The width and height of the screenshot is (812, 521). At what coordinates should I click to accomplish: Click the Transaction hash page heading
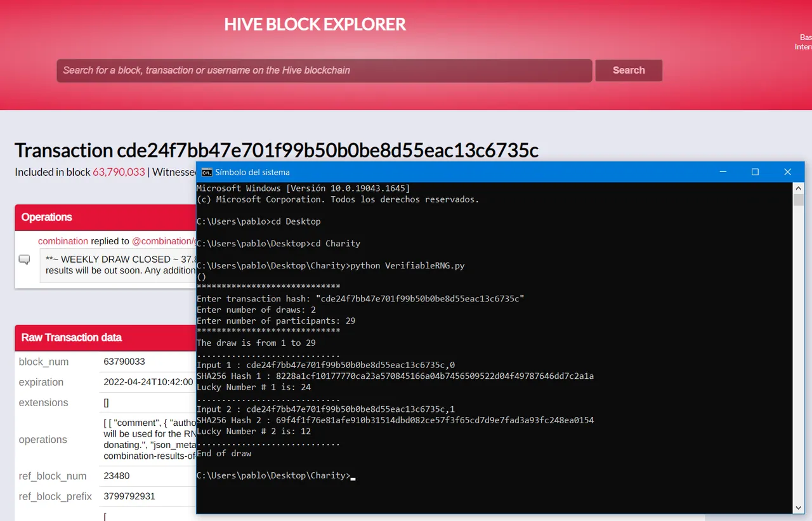pos(277,150)
